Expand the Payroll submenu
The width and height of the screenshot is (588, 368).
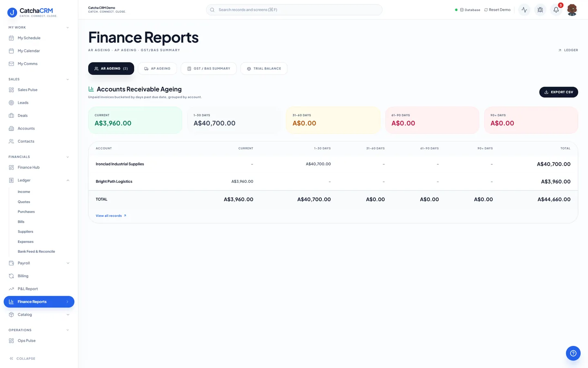68,263
